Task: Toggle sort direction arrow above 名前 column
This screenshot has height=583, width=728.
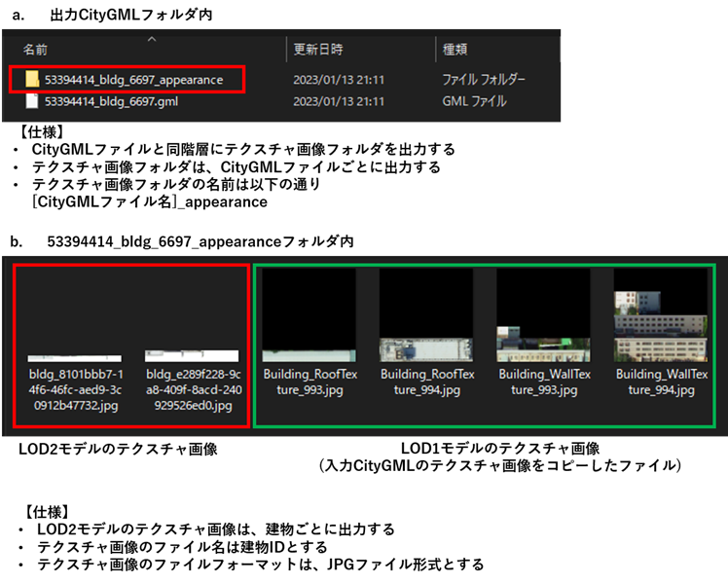Action: [x=152, y=39]
